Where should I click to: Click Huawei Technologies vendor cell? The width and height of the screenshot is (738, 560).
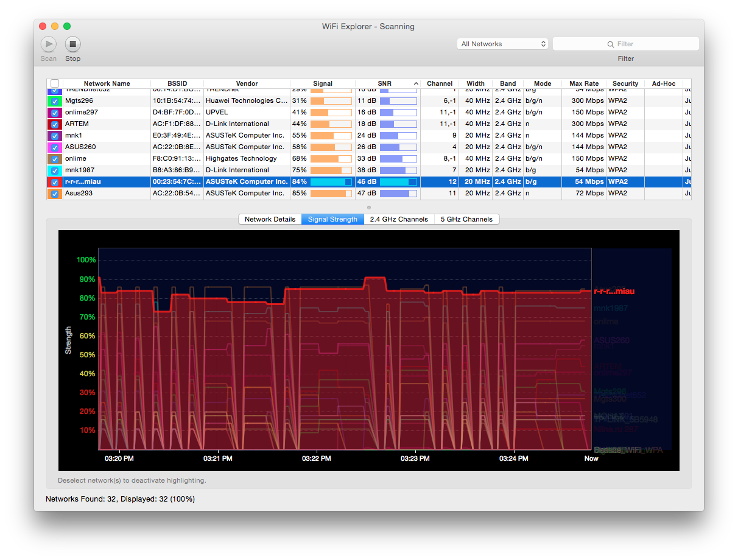[247, 101]
